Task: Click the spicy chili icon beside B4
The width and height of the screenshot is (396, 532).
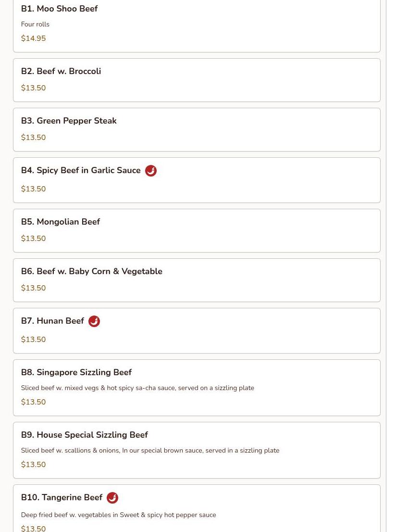Action: click(151, 171)
